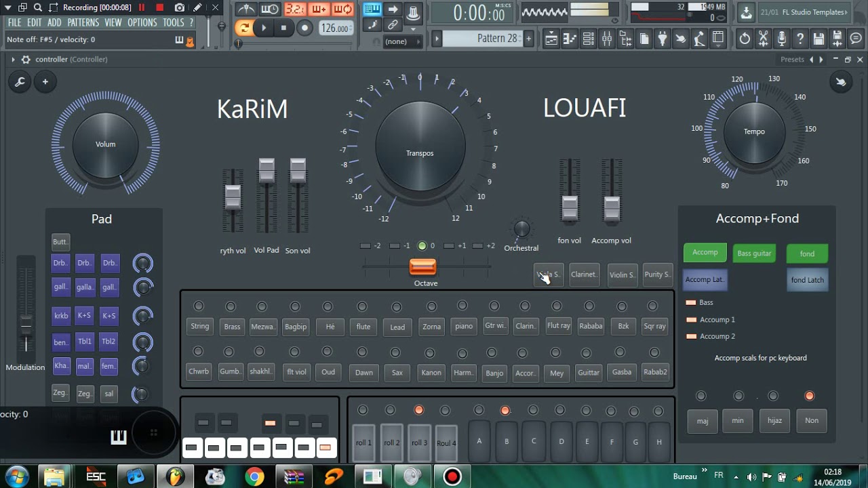Pause the screen recording
Viewport: 868px width, 488px height.
pos(142,7)
